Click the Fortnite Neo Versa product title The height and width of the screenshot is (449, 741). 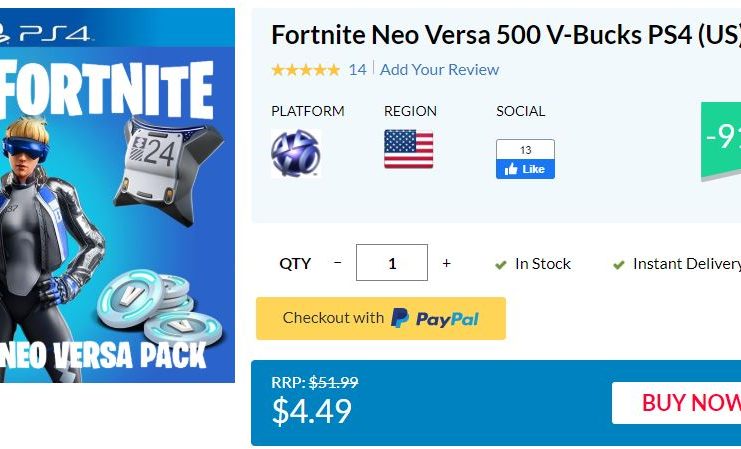(x=506, y=35)
